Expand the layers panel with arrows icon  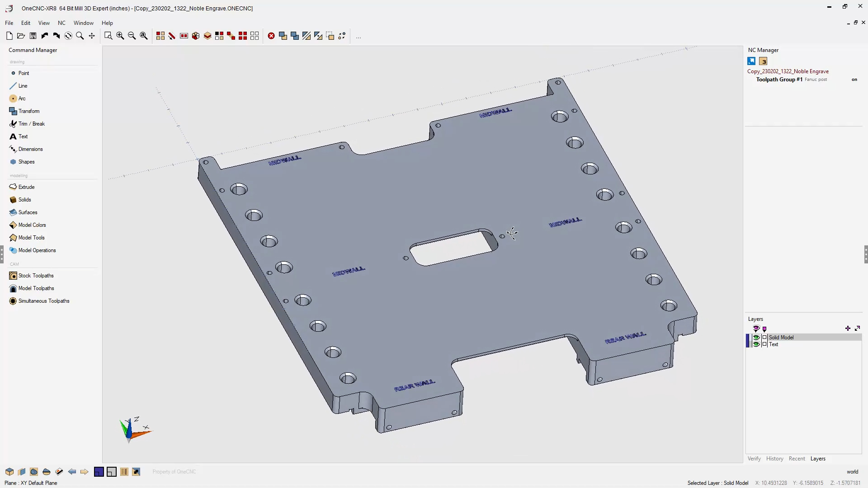(858, 328)
